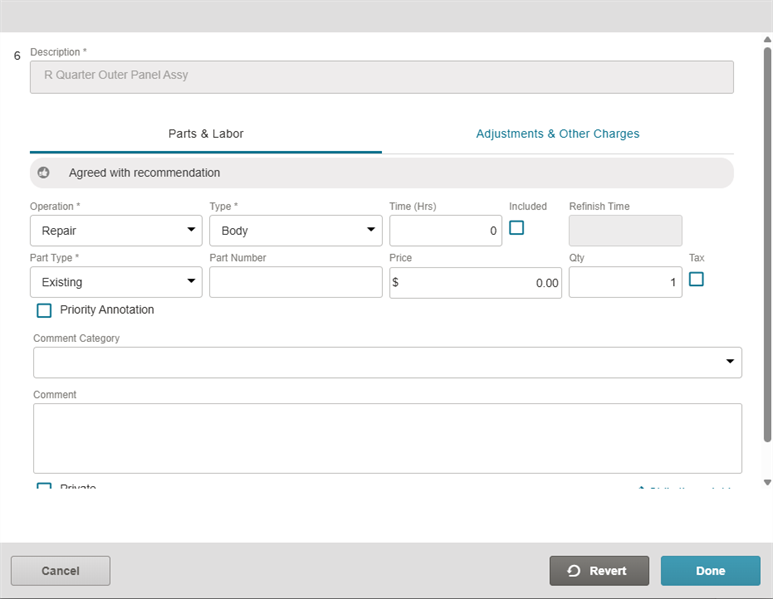The width and height of the screenshot is (773, 599).
Task: Focus the Part Number input field
Action: [295, 283]
